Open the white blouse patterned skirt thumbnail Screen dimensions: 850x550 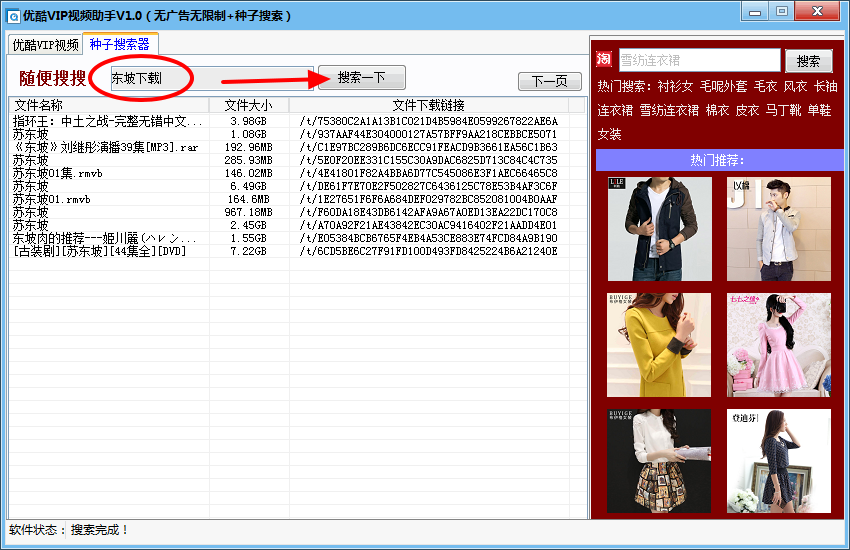(x=659, y=461)
